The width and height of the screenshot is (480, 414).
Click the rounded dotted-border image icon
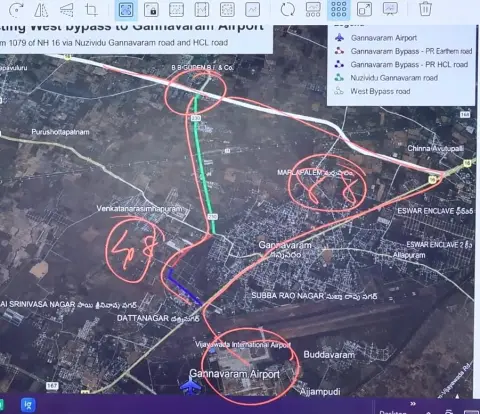(227, 10)
